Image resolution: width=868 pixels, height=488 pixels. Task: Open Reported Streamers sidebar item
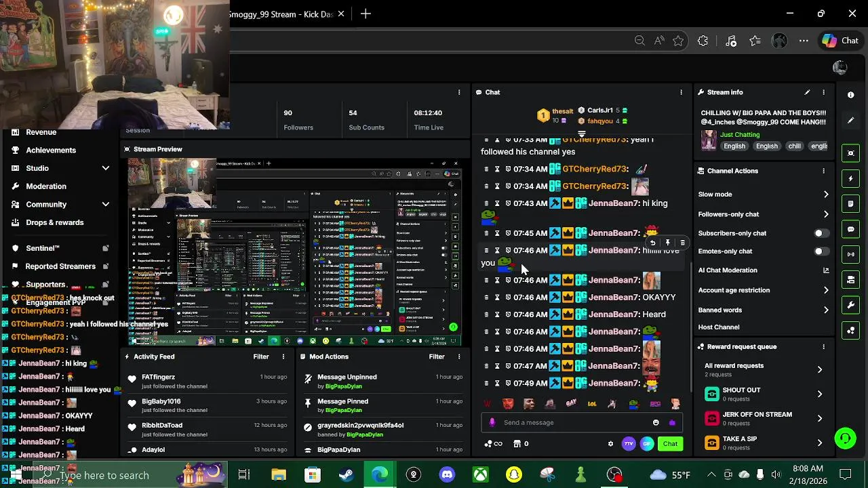[x=60, y=266]
